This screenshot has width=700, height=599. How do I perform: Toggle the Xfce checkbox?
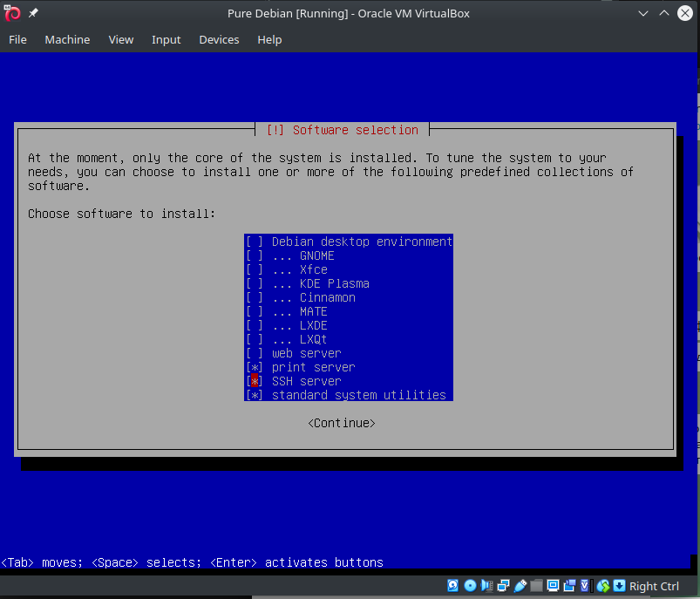tap(255, 269)
